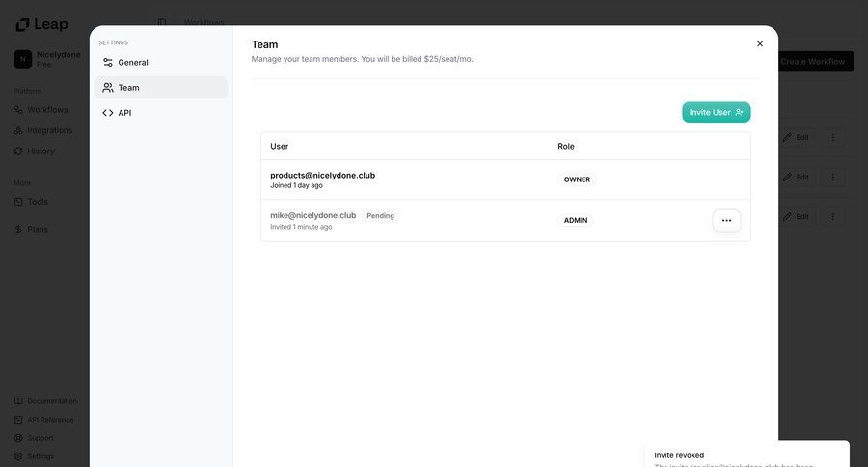Click the General sliders icon
Image resolution: width=868 pixels, height=467 pixels.
(x=108, y=63)
